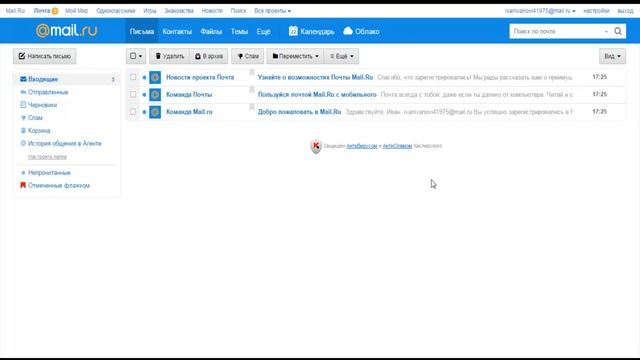Open the Настроить папки link
Image resolution: width=640 pixels, height=360 pixels.
pyautogui.click(x=47, y=157)
